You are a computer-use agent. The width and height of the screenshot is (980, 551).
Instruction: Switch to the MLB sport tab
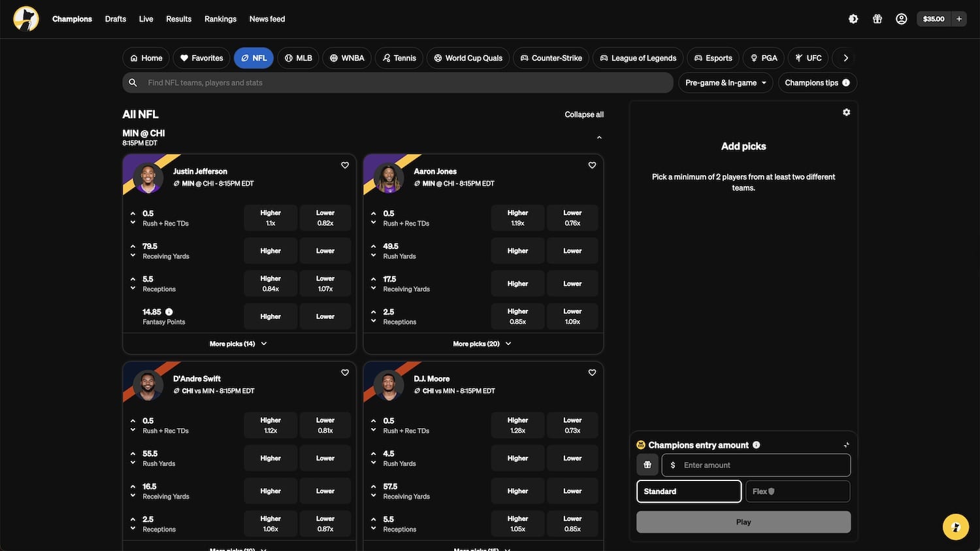(x=298, y=58)
